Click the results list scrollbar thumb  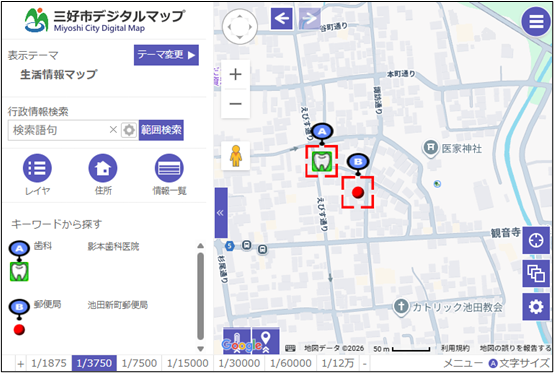(x=200, y=296)
